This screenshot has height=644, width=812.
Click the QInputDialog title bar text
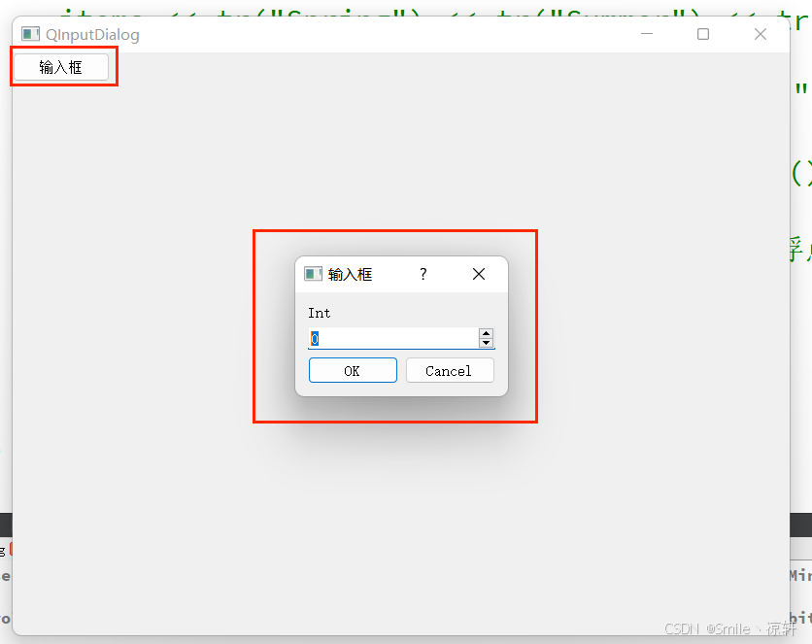pyautogui.click(x=92, y=35)
